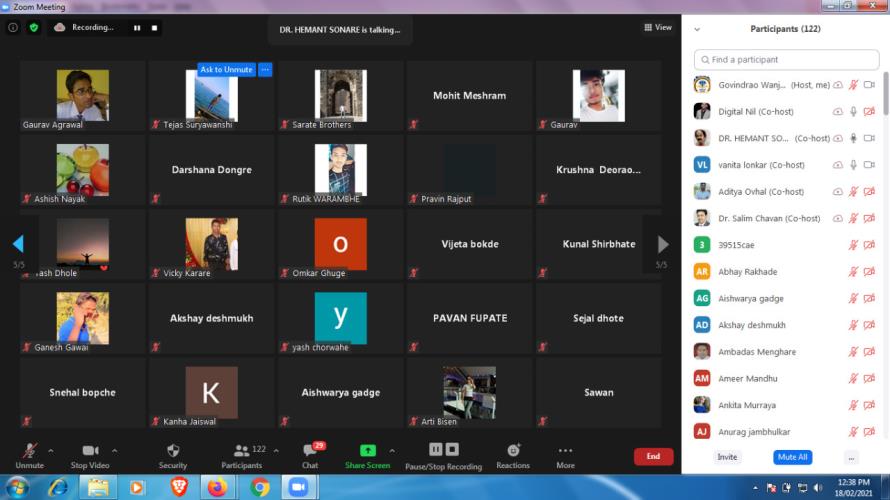Click the Mute All button
The width and height of the screenshot is (890, 500).
pyautogui.click(x=792, y=457)
